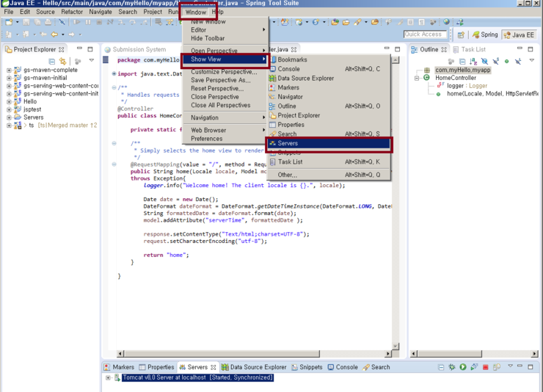
Task: Click Hide Toolbar in Window menu
Action: (225, 38)
